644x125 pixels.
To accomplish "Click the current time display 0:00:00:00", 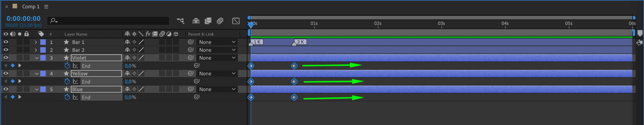I will tap(24, 18).
